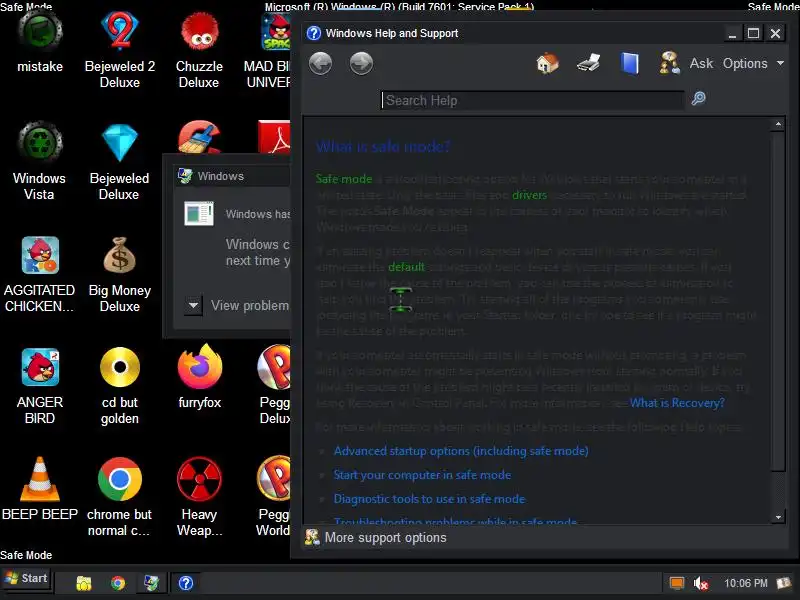Click the Ask support icon
This screenshot has height=600, width=800.
pyautogui.click(x=669, y=64)
